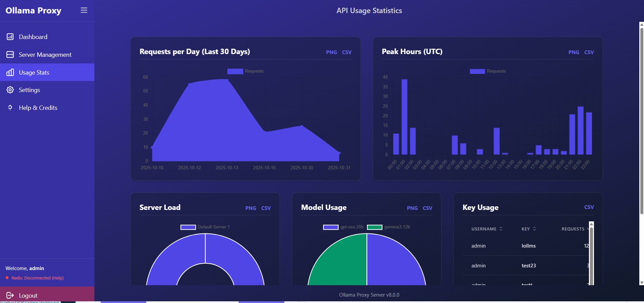The width and height of the screenshot is (644, 303).
Task: Export Key Usage table as CSV
Action: 589,207
